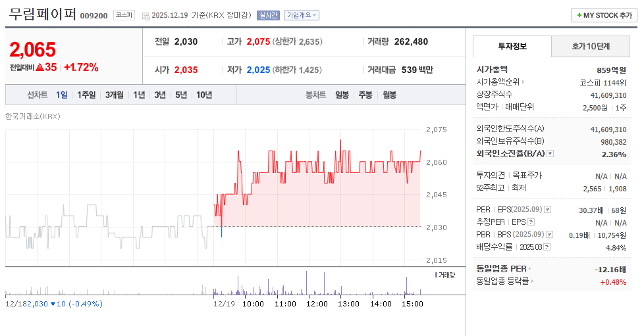Click the 시가 value 2,035
This screenshot has height=336, width=644.
186,70
